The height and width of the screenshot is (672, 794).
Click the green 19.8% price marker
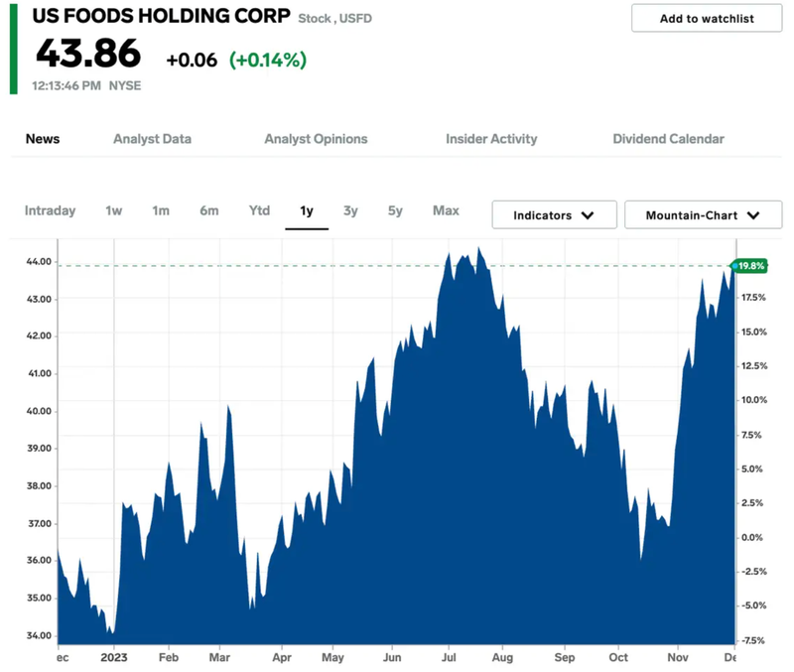point(750,266)
